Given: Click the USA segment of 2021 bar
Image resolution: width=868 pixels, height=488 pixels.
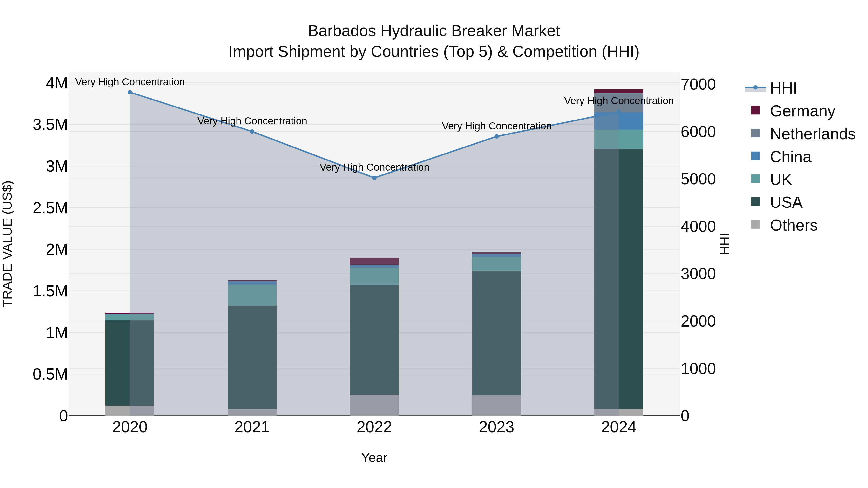Looking at the screenshot, I should point(252,357).
